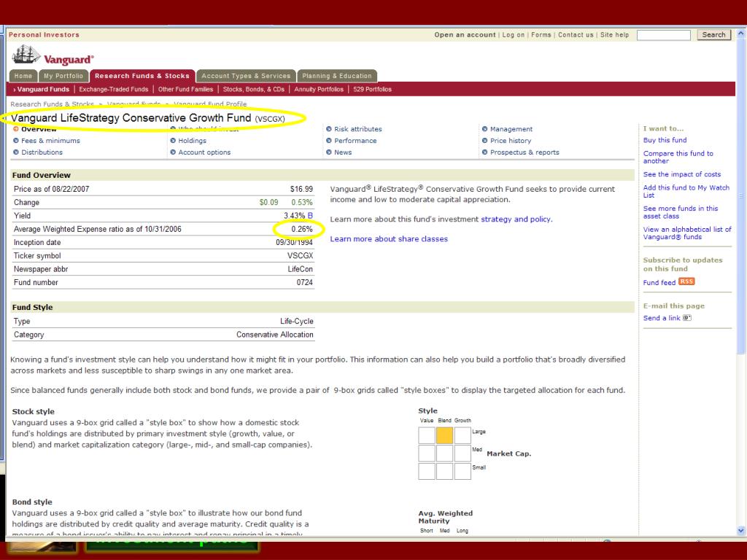The width and height of the screenshot is (747, 560).
Task: Click the bullet icon next to Risk attributes
Action: (x=329, y=128)
